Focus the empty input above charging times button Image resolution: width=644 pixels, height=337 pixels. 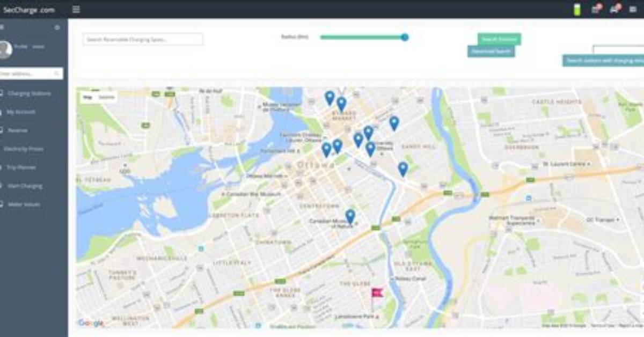618,50
